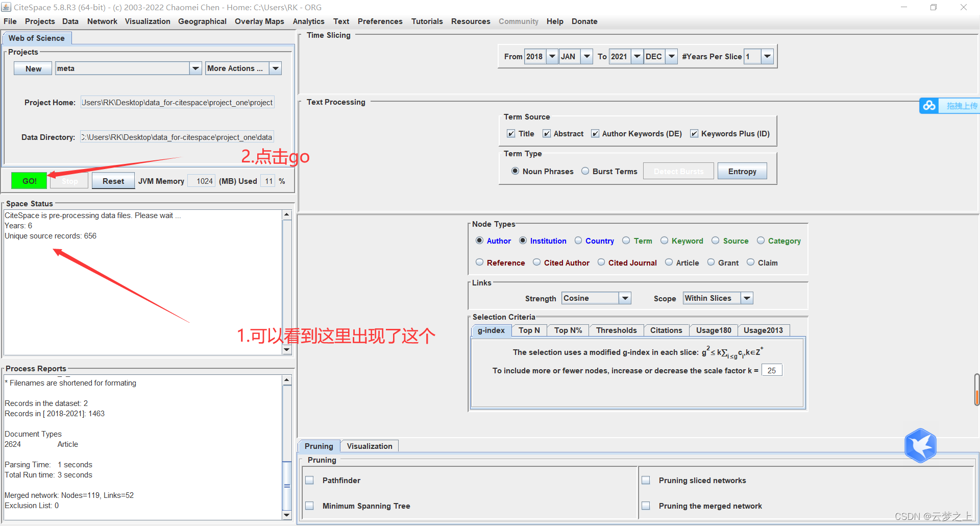This screenshot has width=980, height=526.
Task: Click the scale factor k field
Action: [x=772, y=370]
